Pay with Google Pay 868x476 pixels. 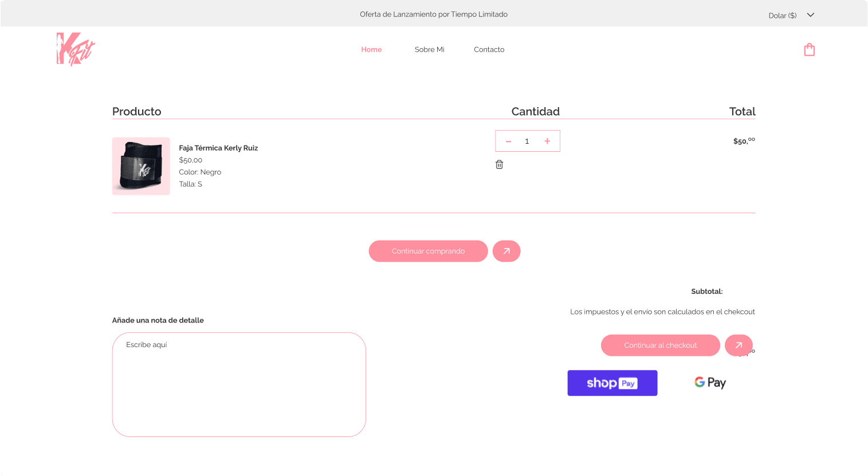click(710, 382)
